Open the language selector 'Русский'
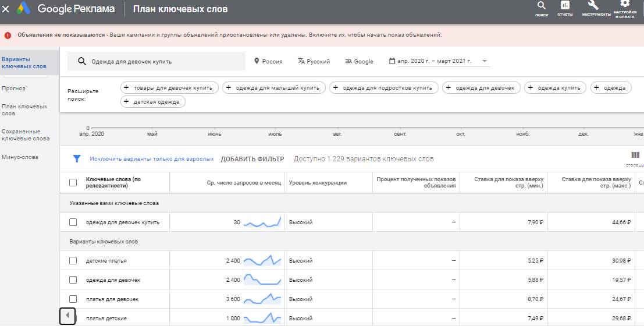Screen dimensions: 644x329 [314, 61]
